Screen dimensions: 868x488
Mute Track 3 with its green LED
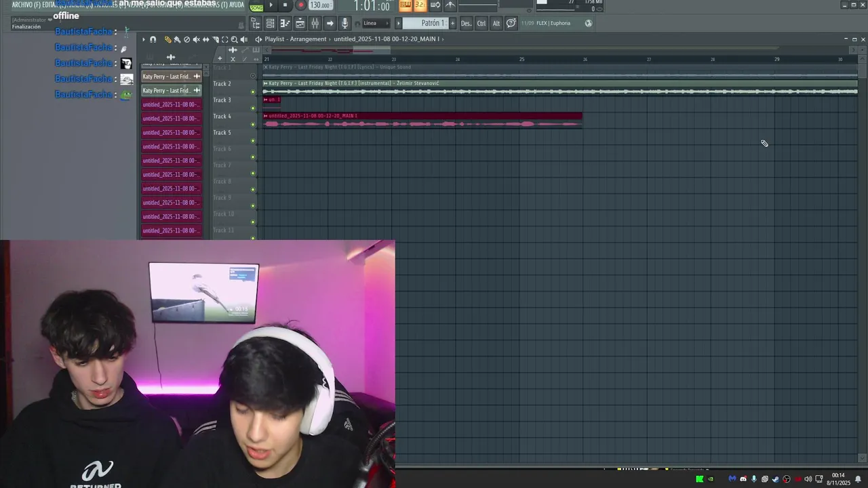click(253, 108)
